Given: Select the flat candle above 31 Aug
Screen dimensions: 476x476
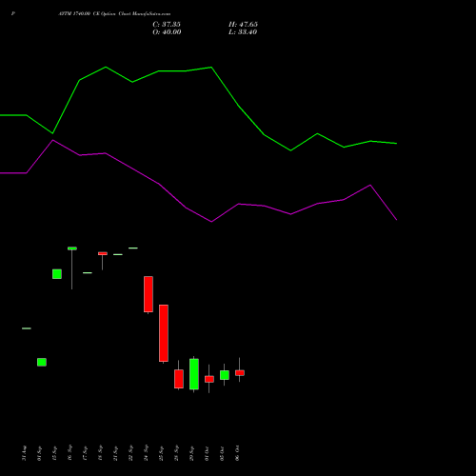Looking at the screenshot, I should pyautogui.click(x=27, y=328).
